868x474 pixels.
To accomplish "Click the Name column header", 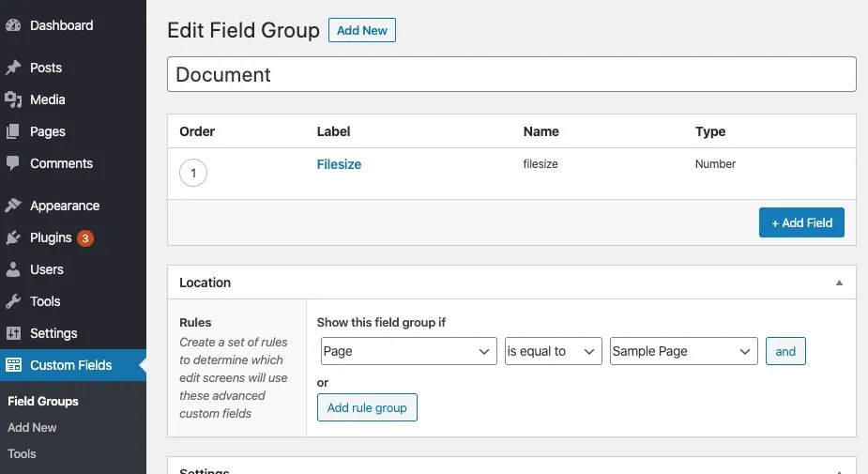I will pyautogui.click(x=541, y=131).
